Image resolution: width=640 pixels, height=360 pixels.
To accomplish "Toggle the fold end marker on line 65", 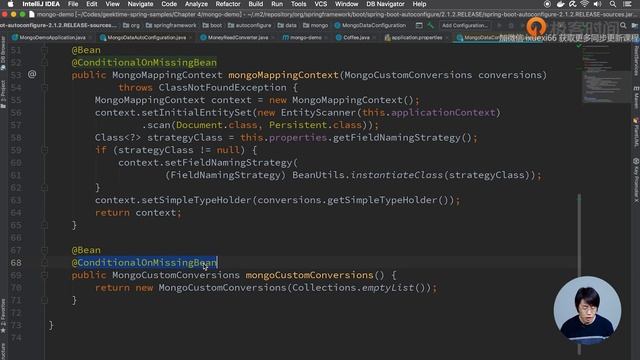I will click(44, 225).
